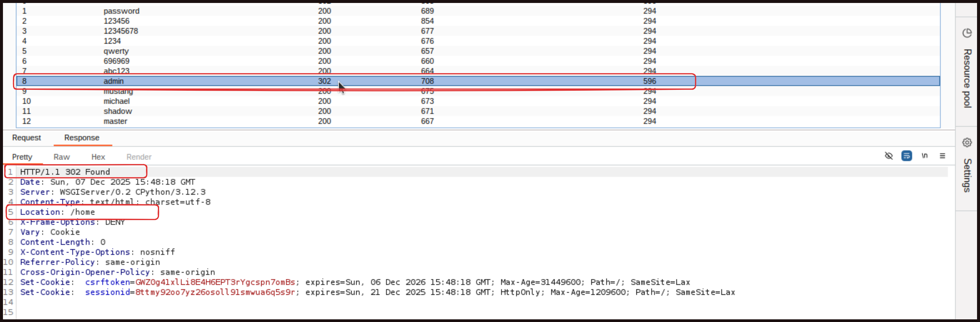Select the Hex view tab

click(x=98, y=157)
